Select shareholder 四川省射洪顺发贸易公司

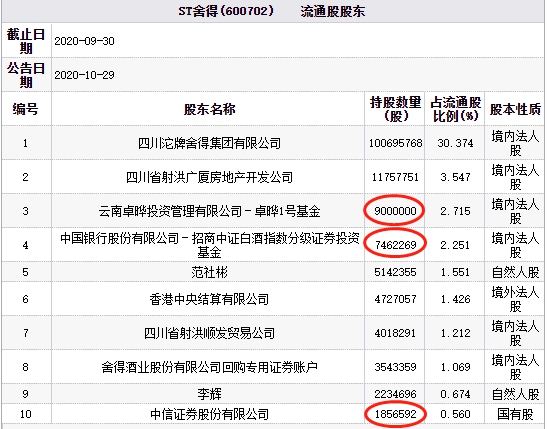[x=209, y=333]
